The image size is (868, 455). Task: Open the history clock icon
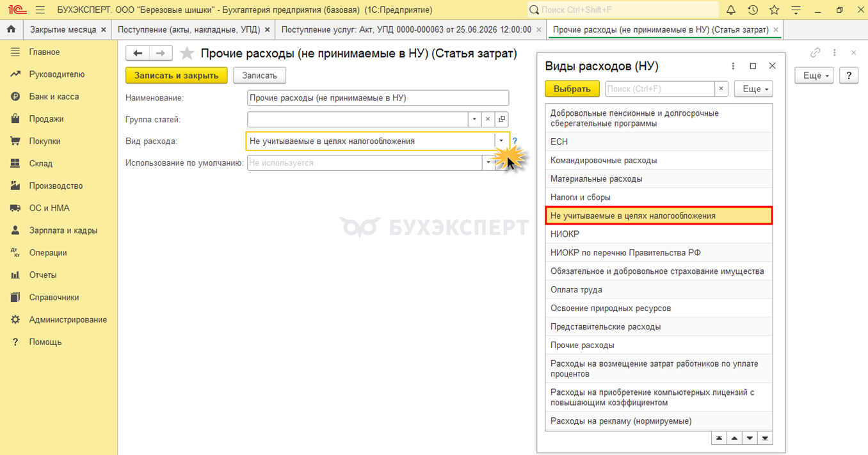tap(753, 10)
